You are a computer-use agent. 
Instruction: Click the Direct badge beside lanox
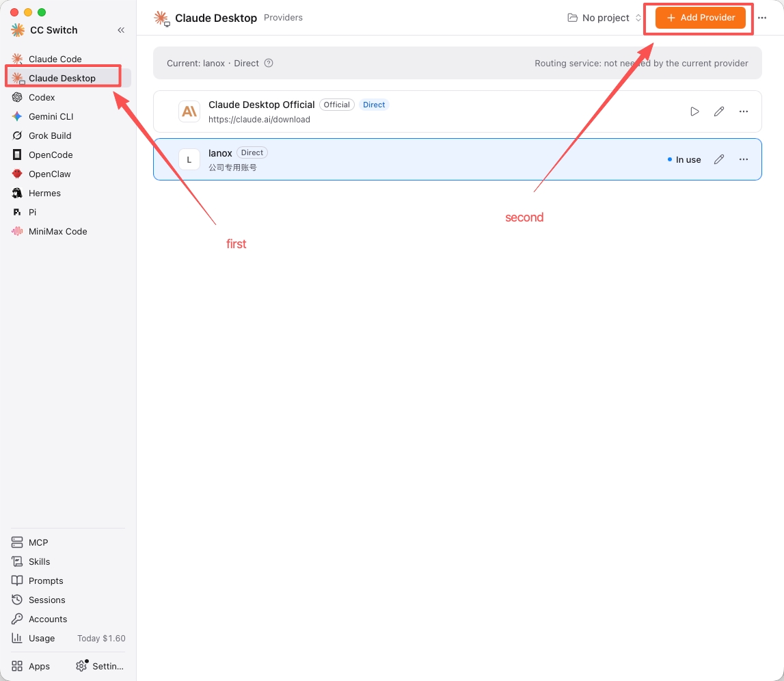[252, 152]
